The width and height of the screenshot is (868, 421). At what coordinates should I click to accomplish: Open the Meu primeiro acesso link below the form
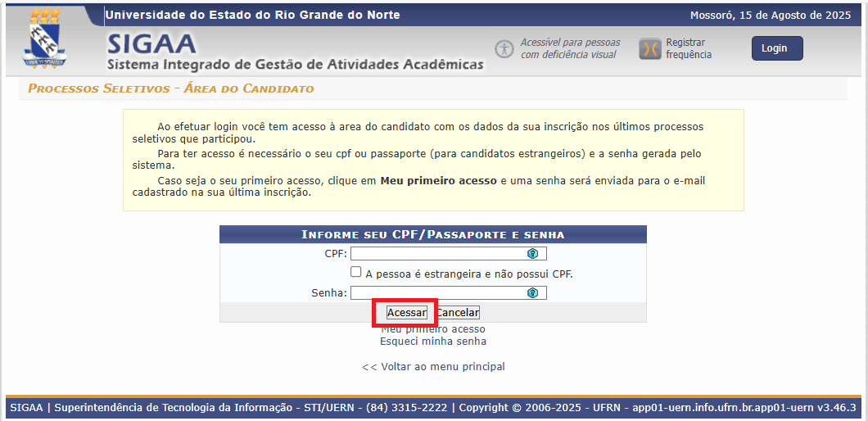coord(433,329)
